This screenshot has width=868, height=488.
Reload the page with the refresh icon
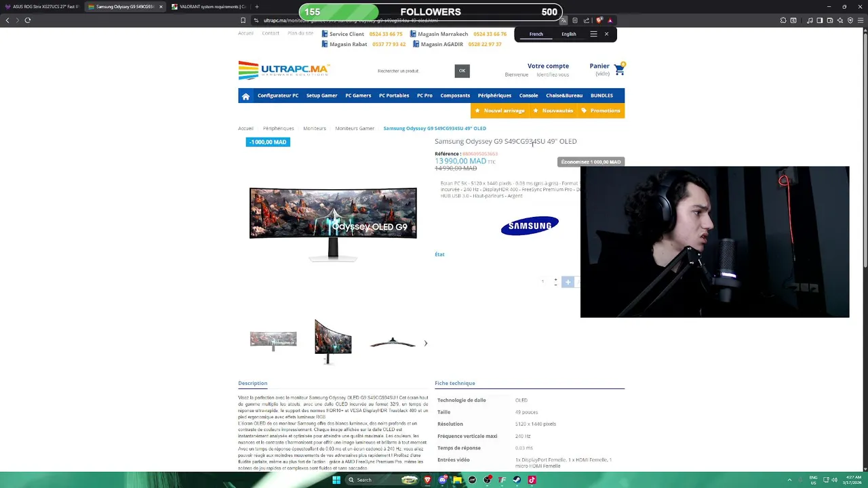[x=28, y=20]
